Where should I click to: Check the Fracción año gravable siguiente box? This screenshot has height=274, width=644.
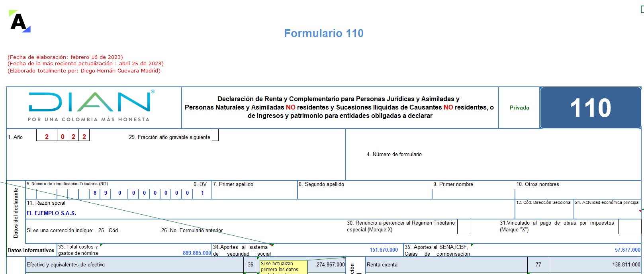click(215, 135)
